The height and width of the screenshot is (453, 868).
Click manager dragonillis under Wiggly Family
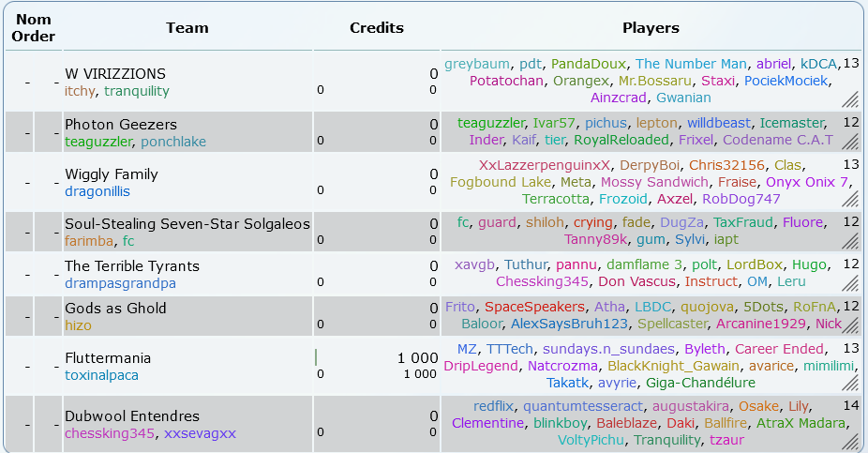coord(97,191)
